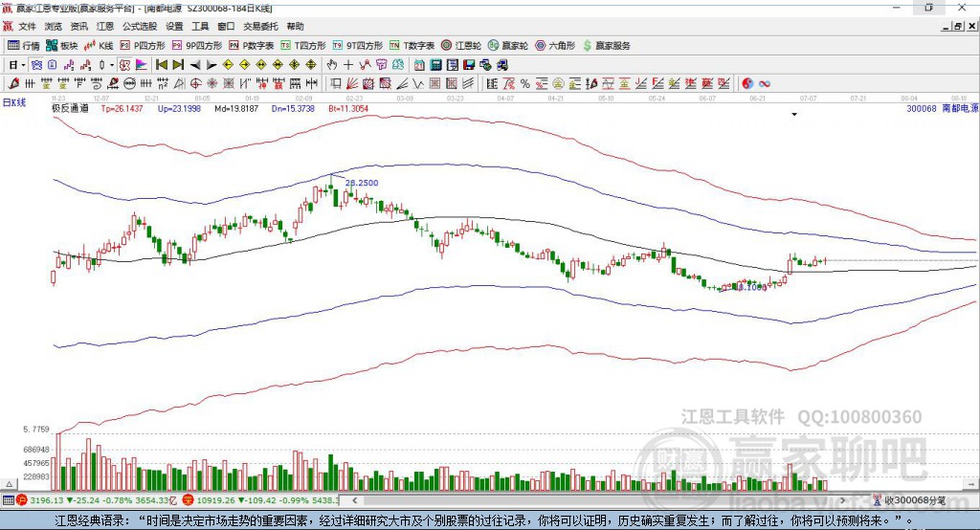This screenshot has width=980, height=530.
Task: Click the horizontal scrollbar left arrow
Action: tap(355, 500)
